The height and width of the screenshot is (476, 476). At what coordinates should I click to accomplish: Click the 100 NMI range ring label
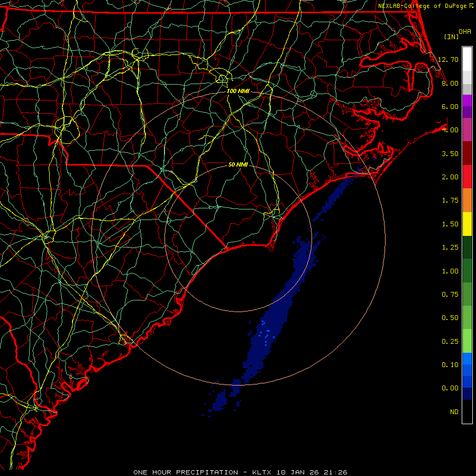point(238,91)
